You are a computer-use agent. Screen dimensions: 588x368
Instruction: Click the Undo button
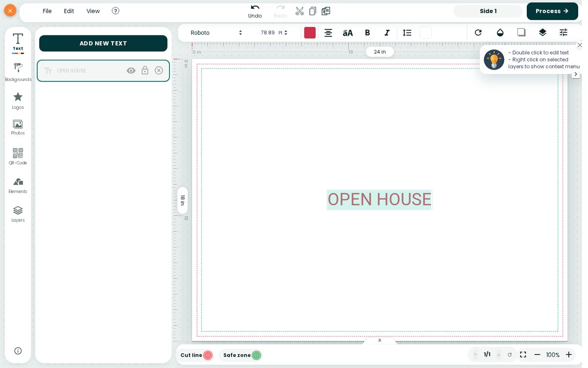[x=255, y=11]
